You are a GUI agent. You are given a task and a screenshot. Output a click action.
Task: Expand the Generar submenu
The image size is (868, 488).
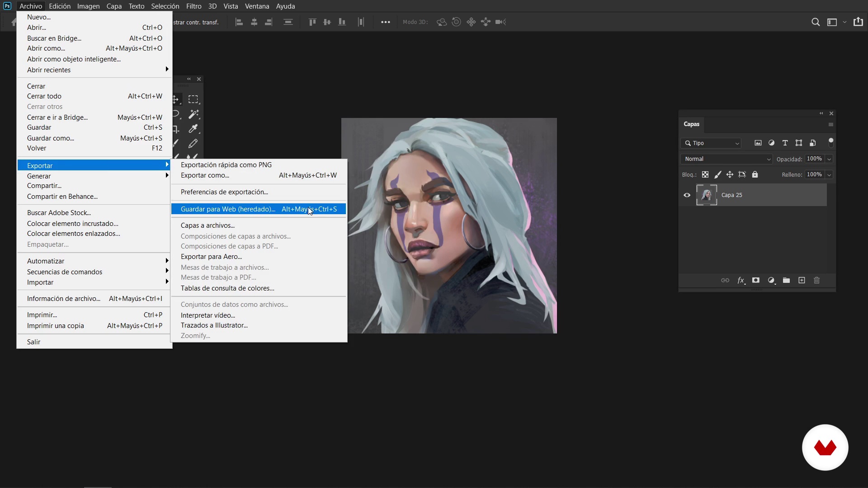point(94,176)
